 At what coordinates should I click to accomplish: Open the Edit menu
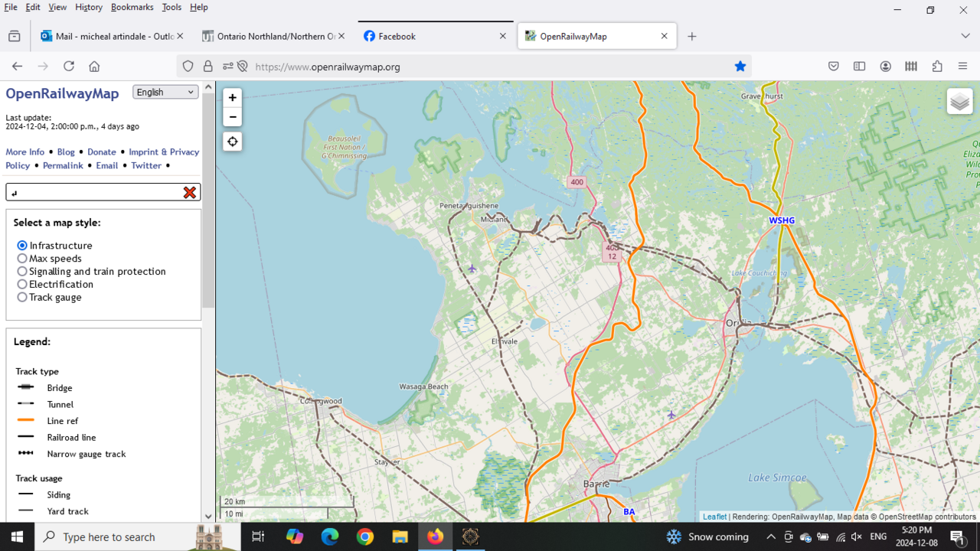pos(33,7)
